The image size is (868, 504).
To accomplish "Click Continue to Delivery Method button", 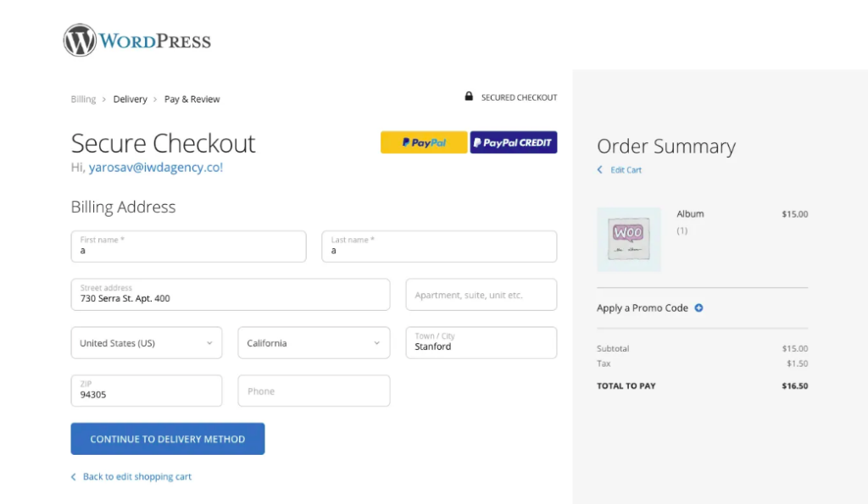I will [168, 439].
